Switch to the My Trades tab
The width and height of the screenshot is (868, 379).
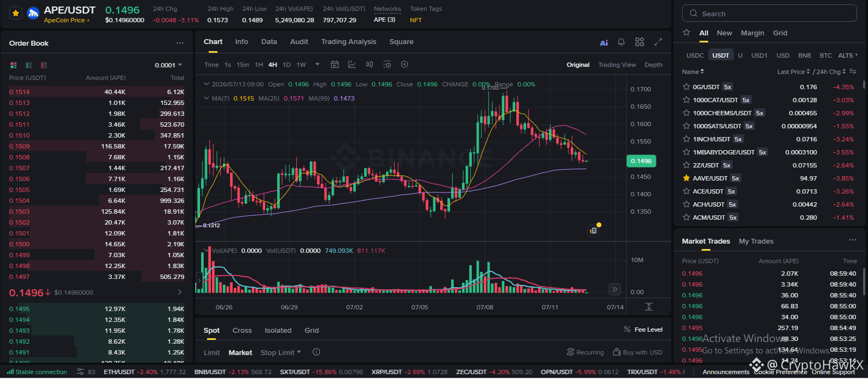pyautogui.click(x=756, y=241)
